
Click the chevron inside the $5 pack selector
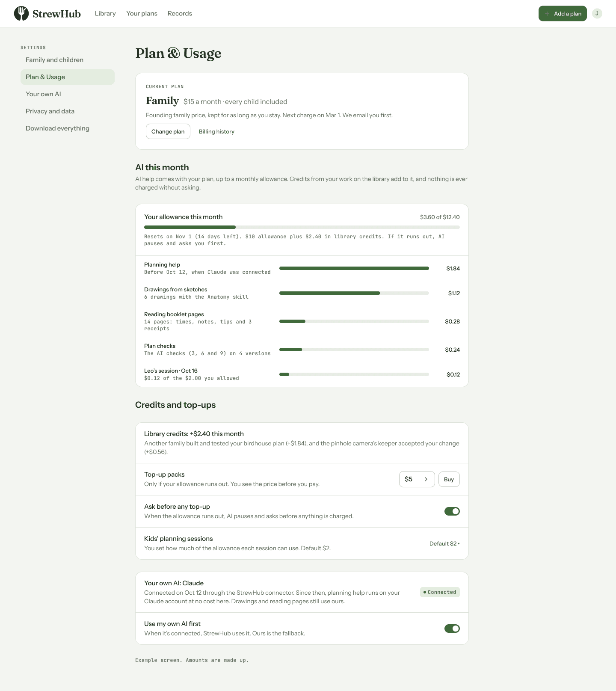click(x=426, y=479)
